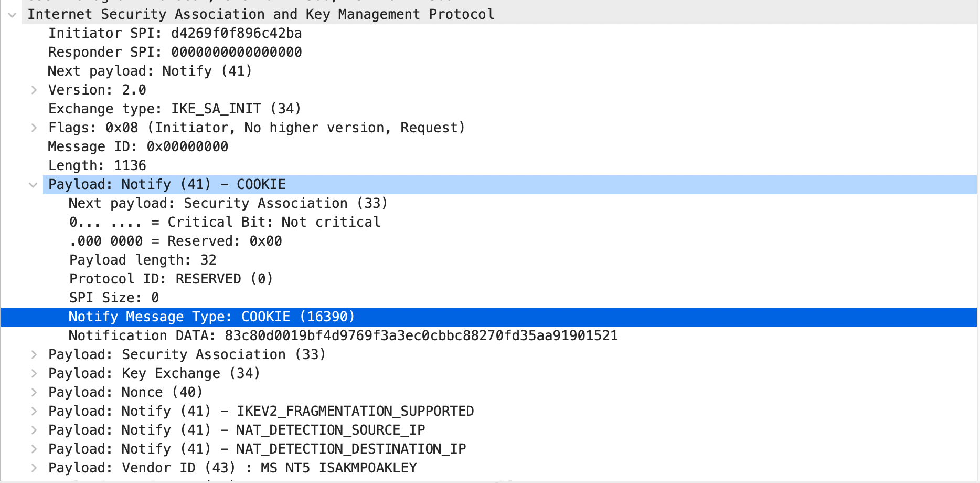The height and width of the screenshot is (483, 980).
Task: Expand Payload: Security Association (33) row
Action: coord(34,355)
